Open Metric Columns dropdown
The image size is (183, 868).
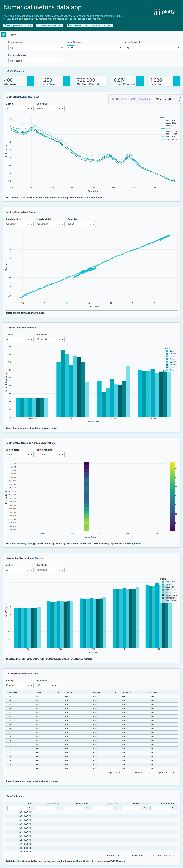coord(95,48)
